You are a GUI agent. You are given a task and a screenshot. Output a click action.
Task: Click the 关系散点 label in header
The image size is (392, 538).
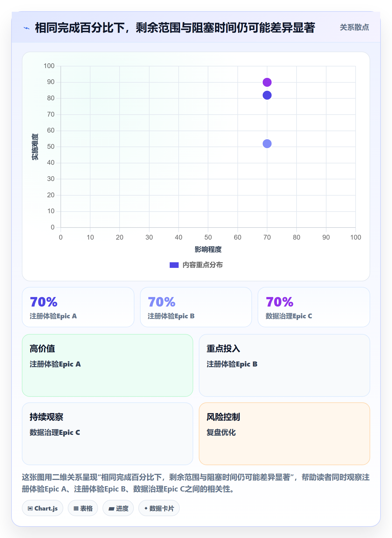(354, 27)
